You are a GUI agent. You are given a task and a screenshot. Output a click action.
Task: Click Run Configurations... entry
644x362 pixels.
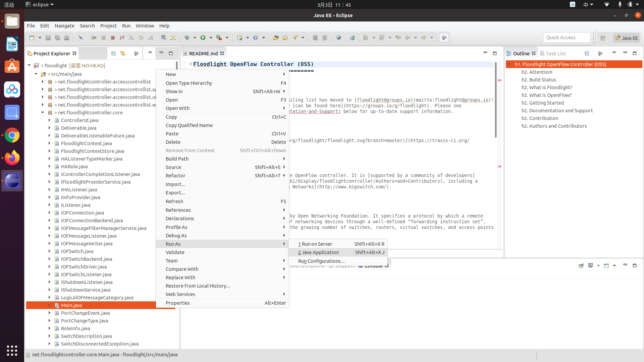(321, 261)
